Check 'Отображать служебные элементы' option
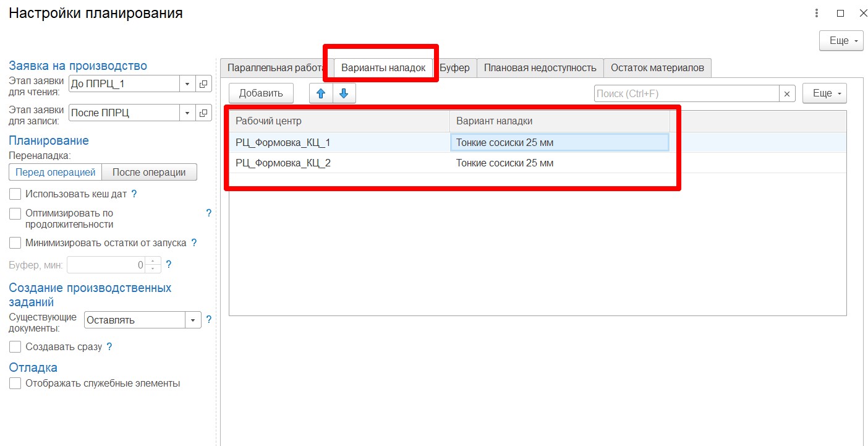 point(15,383)
